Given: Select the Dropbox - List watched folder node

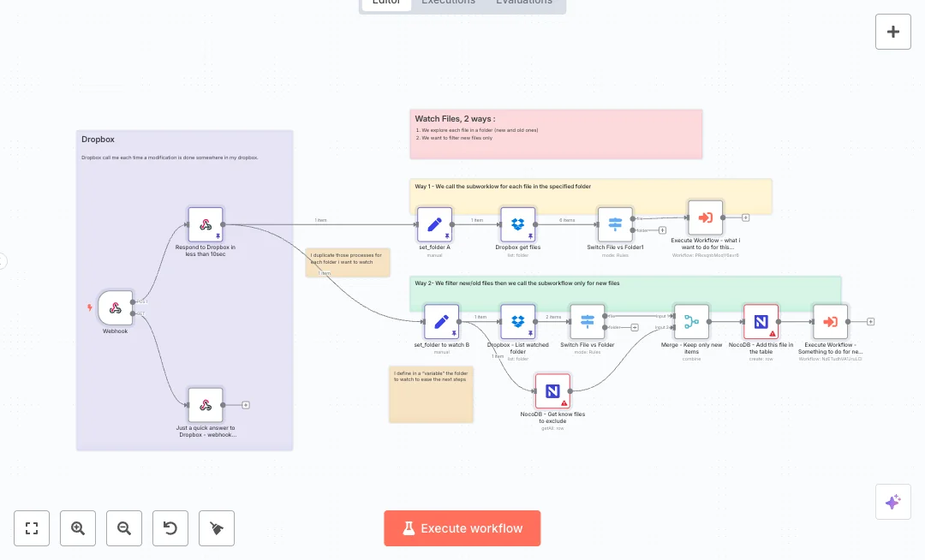Looking at the screenshot, I should click(517, 321).
